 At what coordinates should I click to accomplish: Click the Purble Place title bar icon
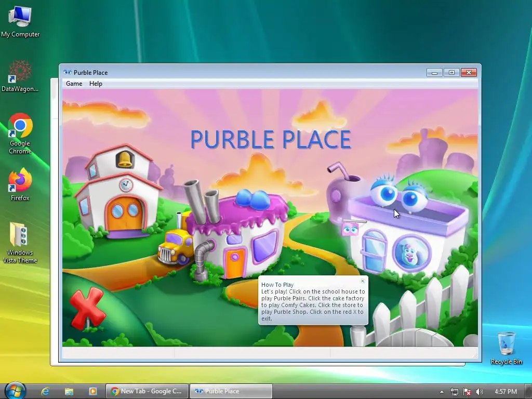coord(68,72)
